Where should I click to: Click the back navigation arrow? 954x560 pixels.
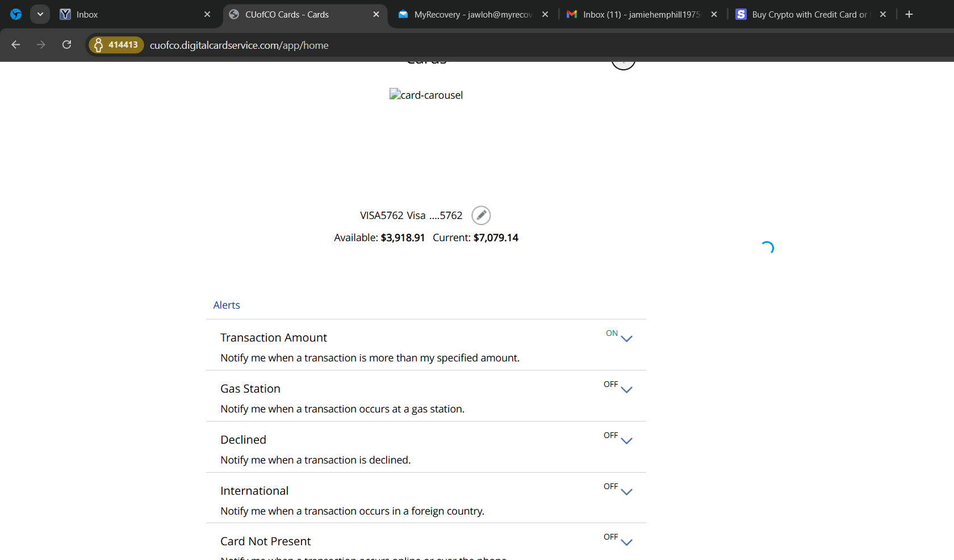[16, 45]
